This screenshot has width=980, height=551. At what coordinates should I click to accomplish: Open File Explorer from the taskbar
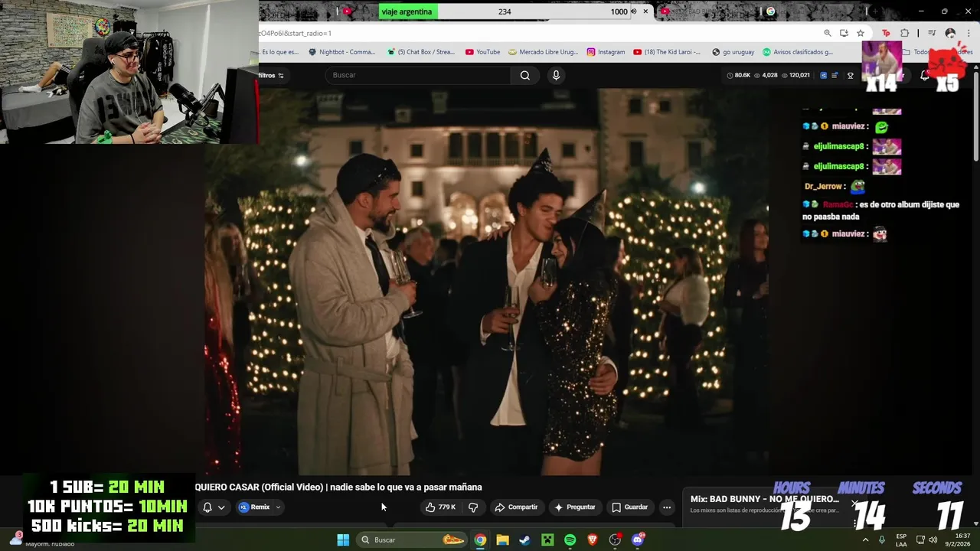click(x=502, y=540)
